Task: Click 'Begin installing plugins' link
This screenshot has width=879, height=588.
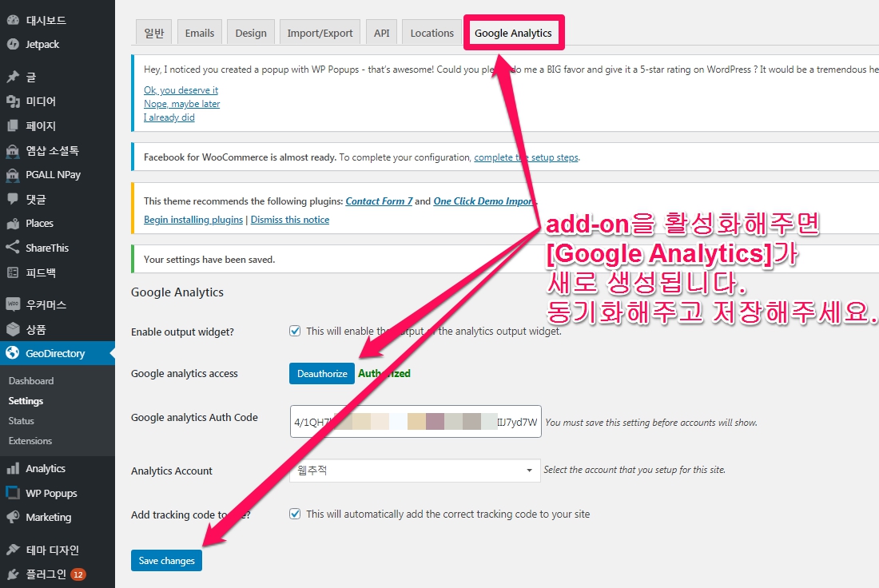Action: 193,220
